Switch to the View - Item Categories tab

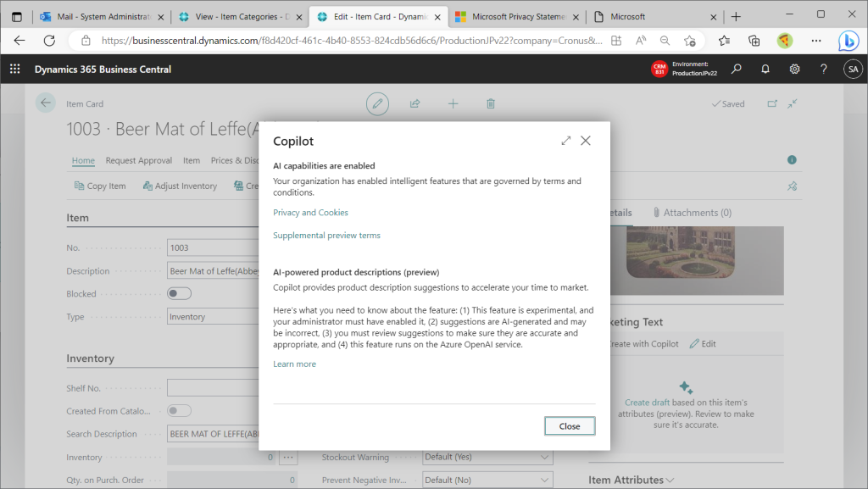pos(240,17)
